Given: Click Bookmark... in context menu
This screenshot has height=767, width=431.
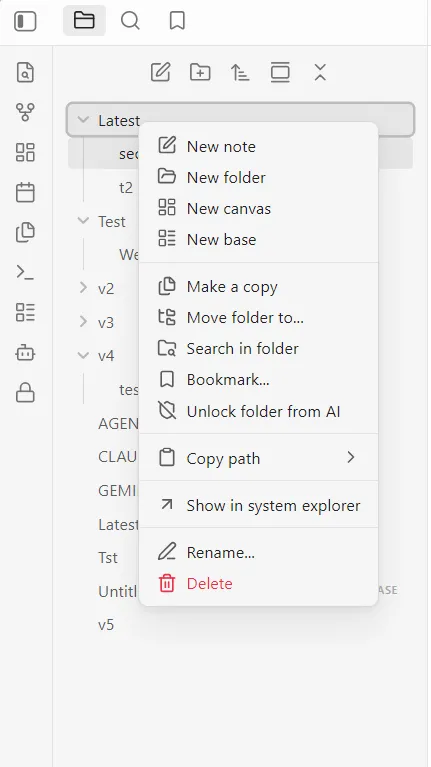Looking at the screenshot, I should click(x=258, y=380).
